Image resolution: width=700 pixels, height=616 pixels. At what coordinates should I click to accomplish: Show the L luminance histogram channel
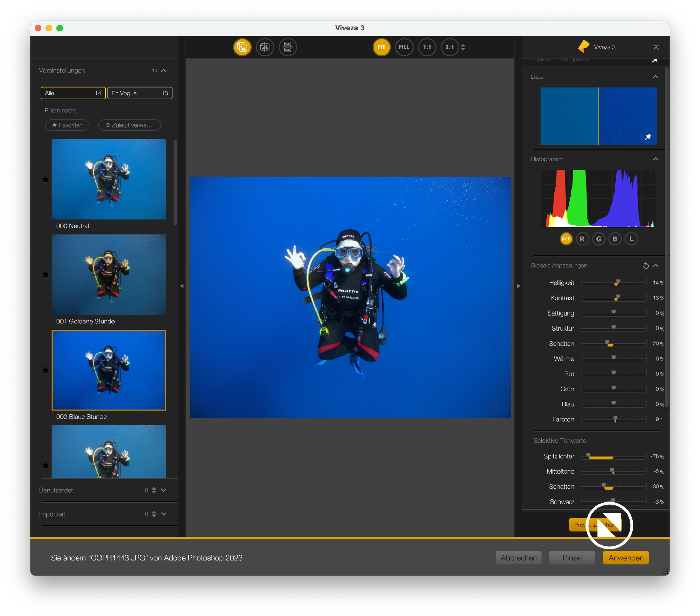631,239
